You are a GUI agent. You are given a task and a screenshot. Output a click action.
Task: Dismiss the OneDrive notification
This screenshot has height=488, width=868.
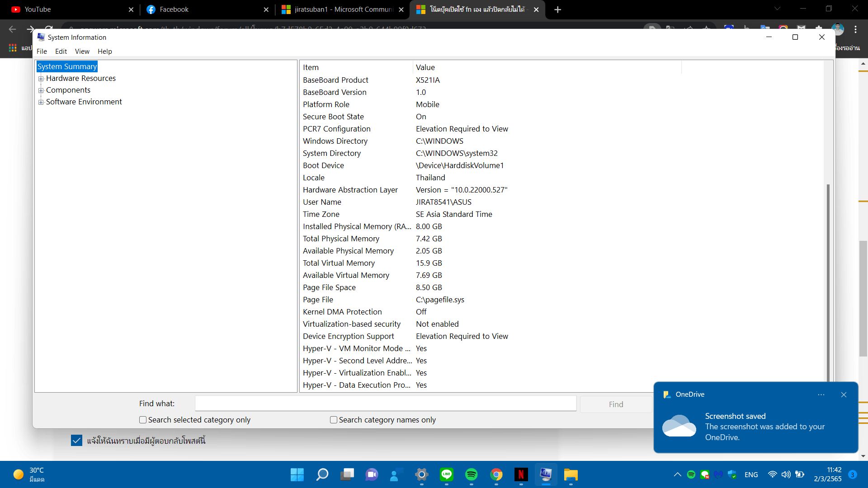click(x=844, y=394)
